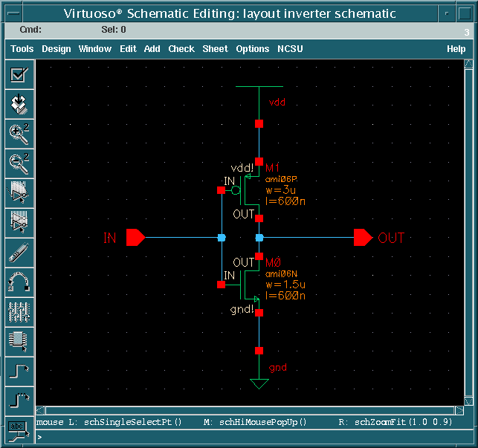Click the Check and Save icon
This screenshot has height=448, width=478.
[19, 74]
